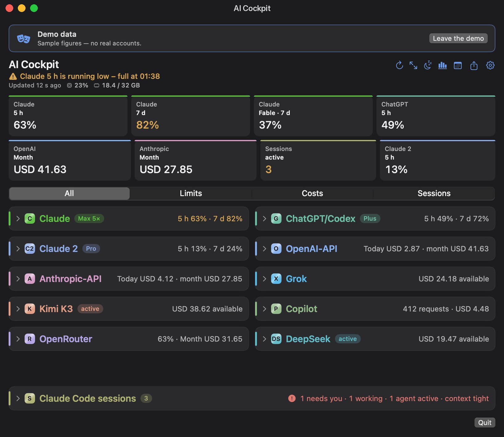Image resolution: width=504 pixels, height=437 pixels.
Task: Click the expand arrows icon in toolbar
Action: pos(413,65)
